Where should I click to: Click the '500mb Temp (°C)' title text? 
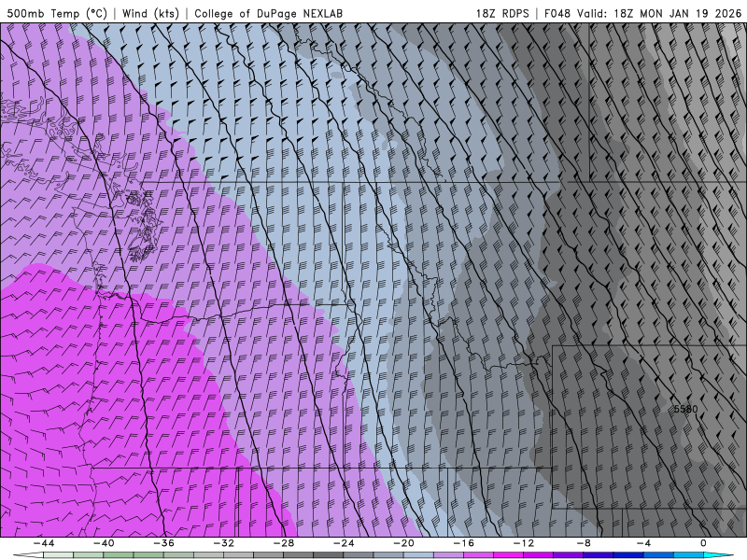click(57, 14)
